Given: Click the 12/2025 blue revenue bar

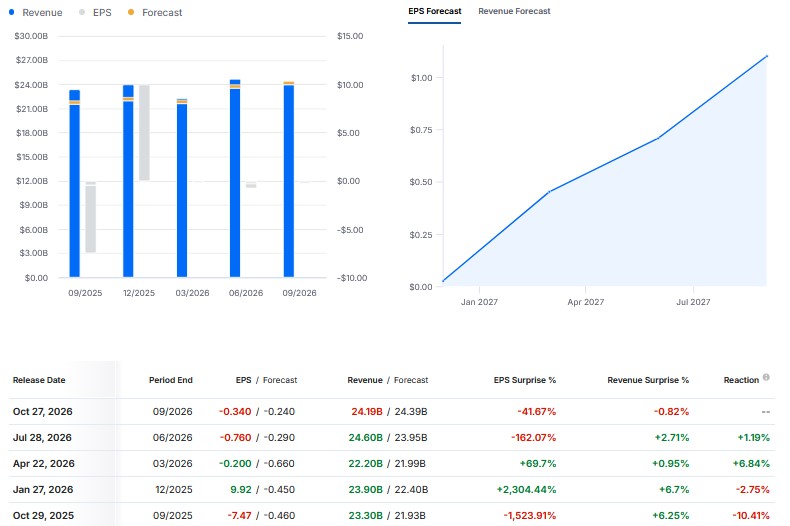Looking at the screenshot, I should [x=128, y=181].
